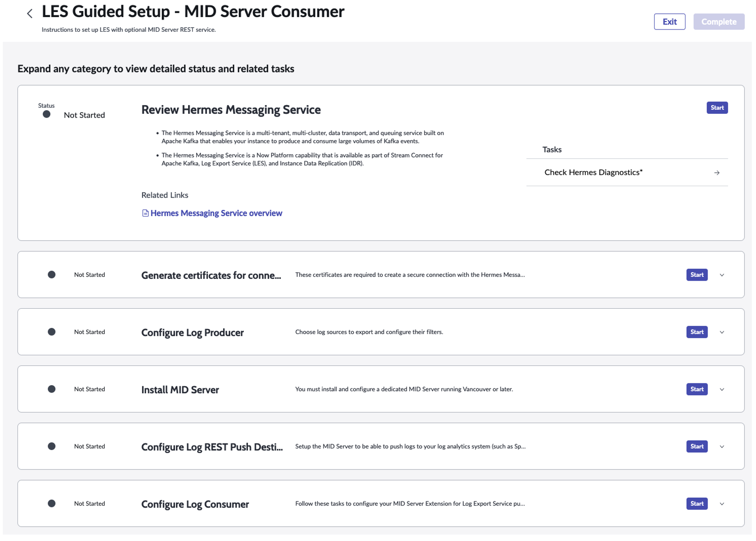Click the Complete button
The image size is (756, 541).
[x=719, y=22]
